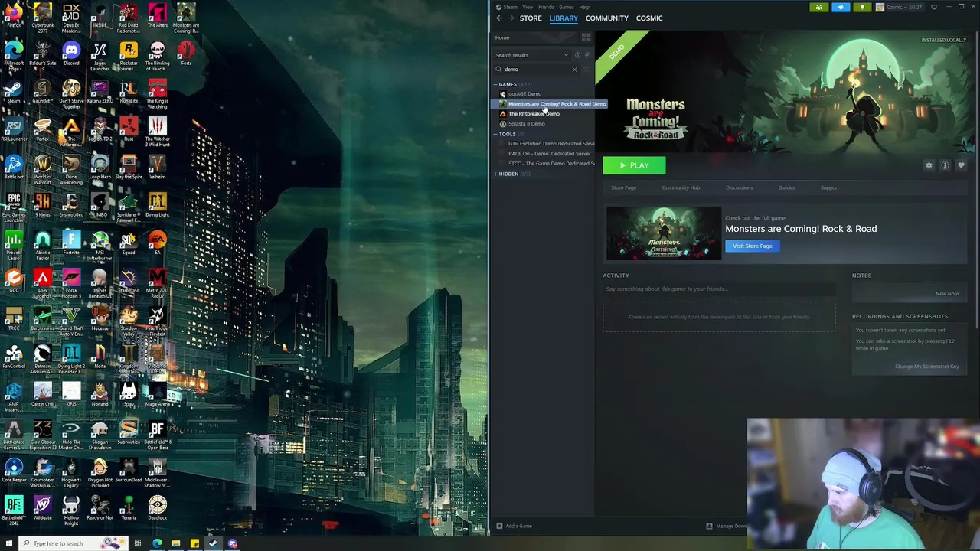
Task: Add game to favorites heart icon
Action: tap(961, 165)
